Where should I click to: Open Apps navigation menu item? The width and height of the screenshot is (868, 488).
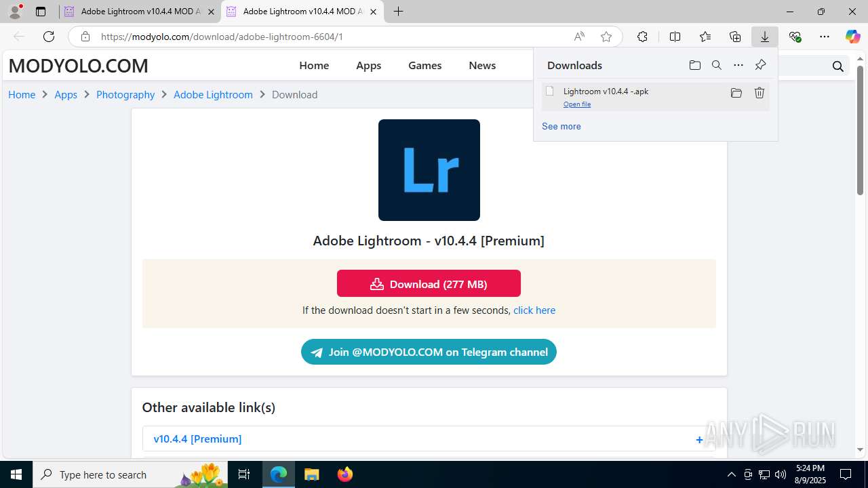click(369, 65)
